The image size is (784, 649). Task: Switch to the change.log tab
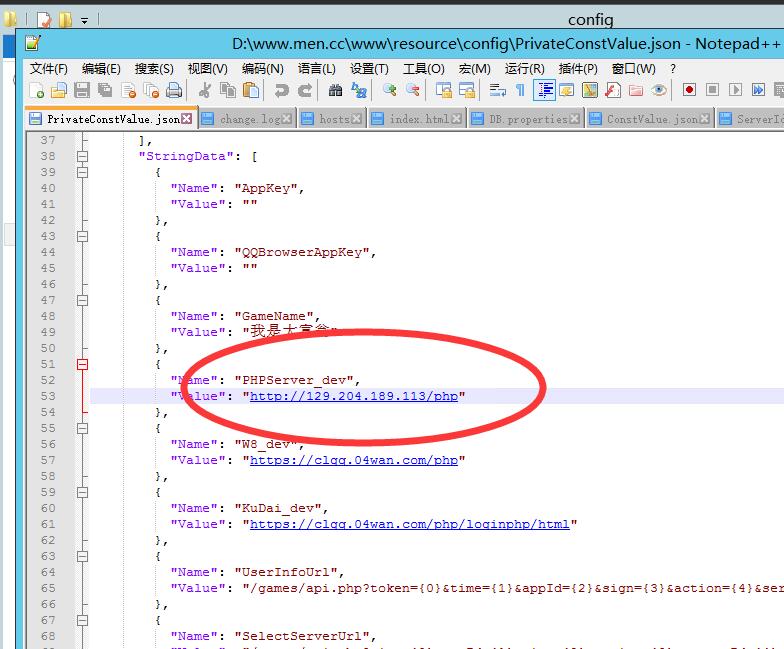click(x=247, y=119)
